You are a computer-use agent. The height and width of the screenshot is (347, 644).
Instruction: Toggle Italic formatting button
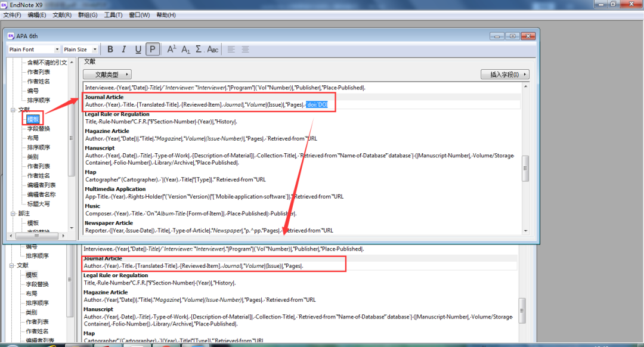tap(124, 49)
